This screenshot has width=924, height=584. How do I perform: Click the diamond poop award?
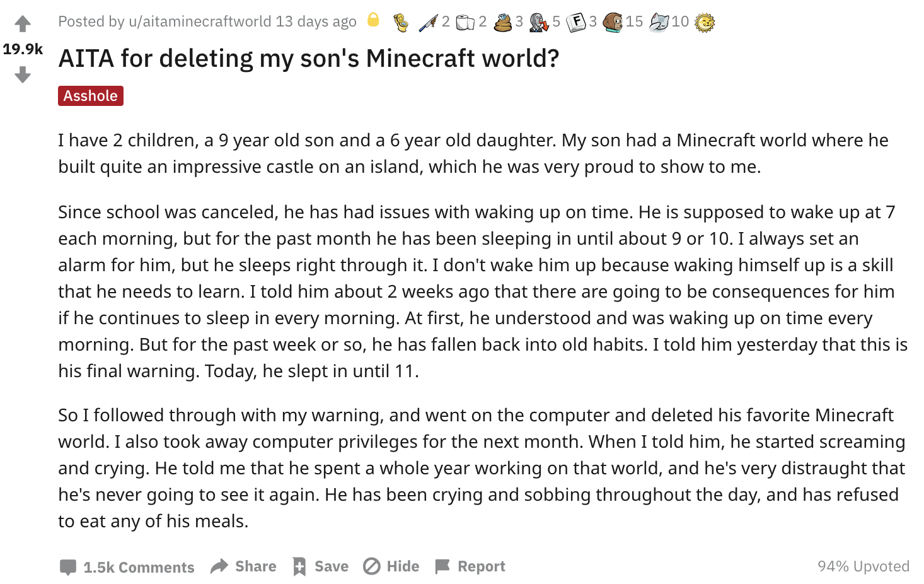click(x=502, y=23)
